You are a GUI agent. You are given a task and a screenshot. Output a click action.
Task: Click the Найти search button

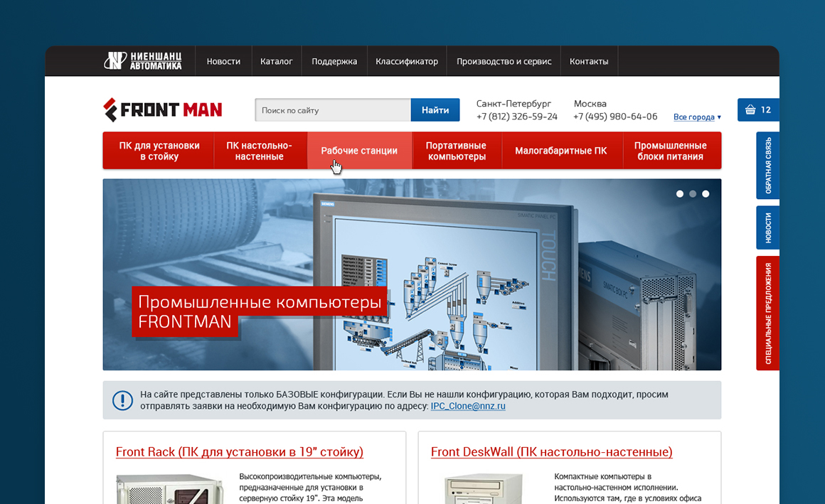435,110
